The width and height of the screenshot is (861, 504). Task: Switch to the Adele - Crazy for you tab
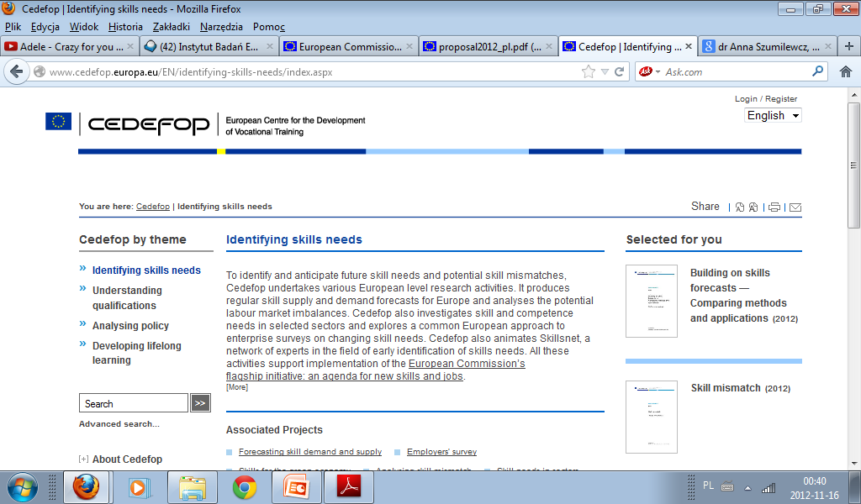click(69, 46)
